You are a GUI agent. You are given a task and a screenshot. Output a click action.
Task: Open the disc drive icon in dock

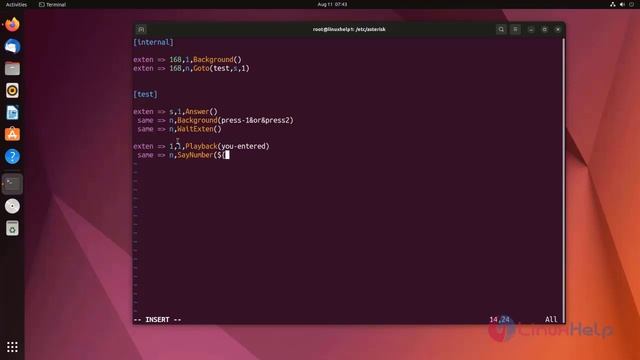12,206
